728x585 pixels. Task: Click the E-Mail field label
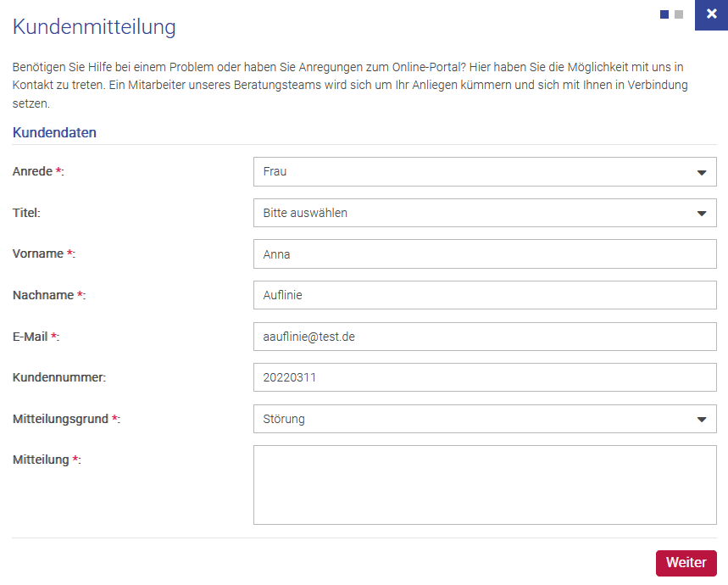pos(31,337)
